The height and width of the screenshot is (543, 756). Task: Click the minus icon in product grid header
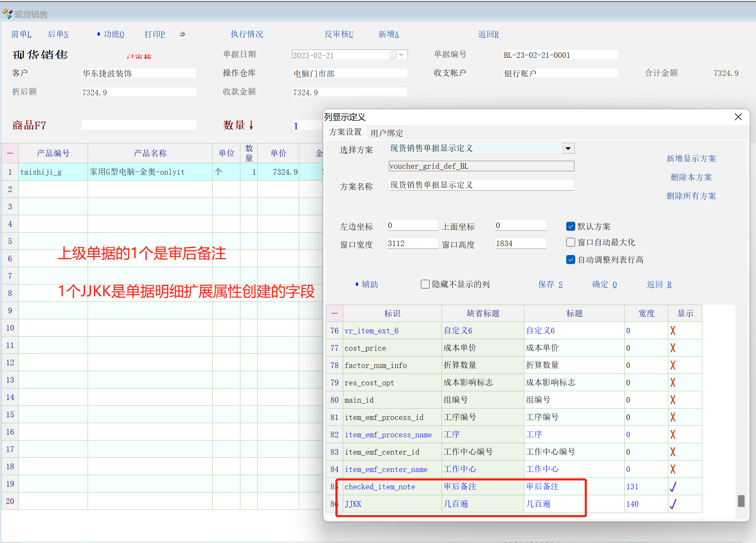[10, 153]
